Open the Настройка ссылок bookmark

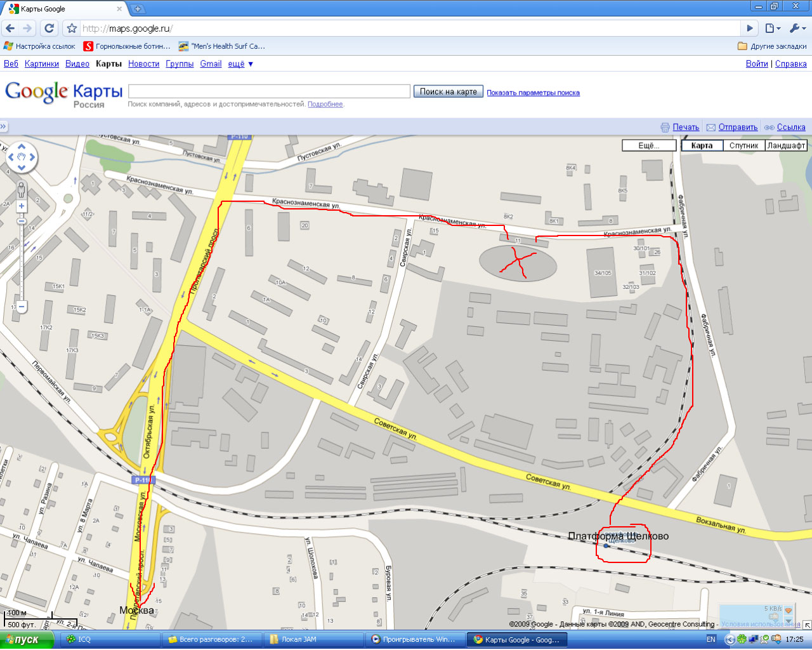pos(39,46)
